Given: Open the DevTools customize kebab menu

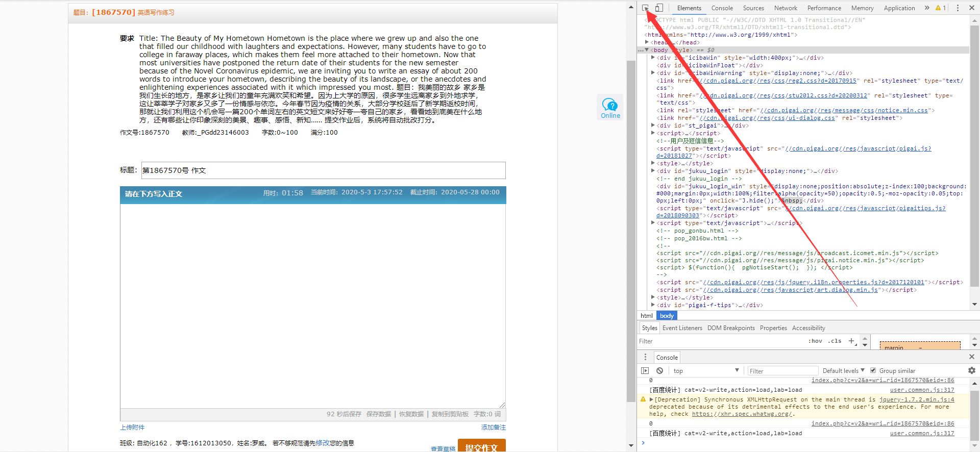Looking at the screenshot, I should [x=958, y=8].
